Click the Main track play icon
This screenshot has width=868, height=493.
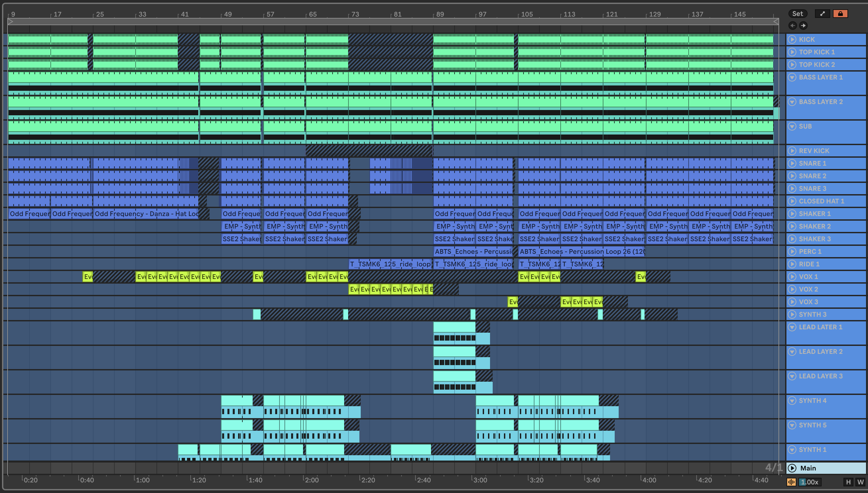click(792, 468)
